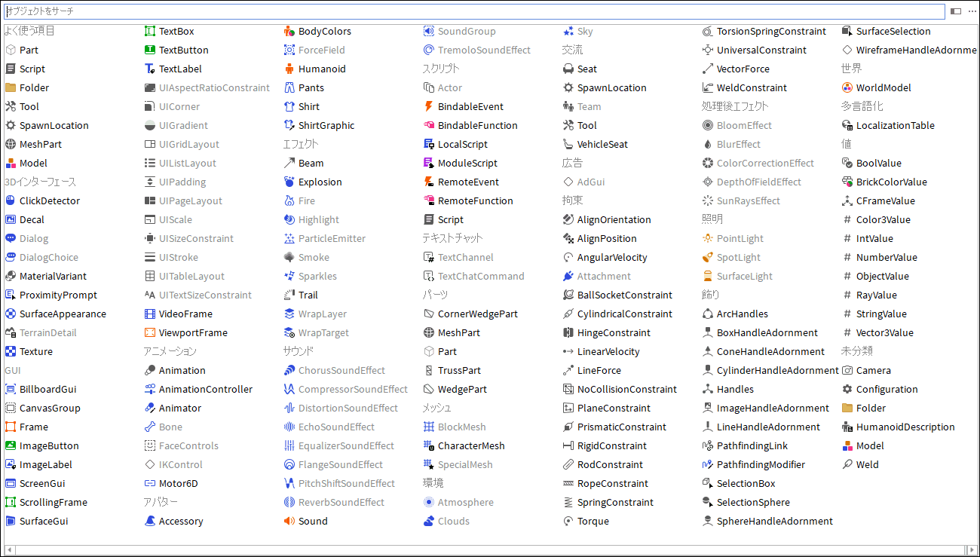Click the Seat icon
Image resolution: width=980 pixels, height=557 pixels.
[568, 69]
